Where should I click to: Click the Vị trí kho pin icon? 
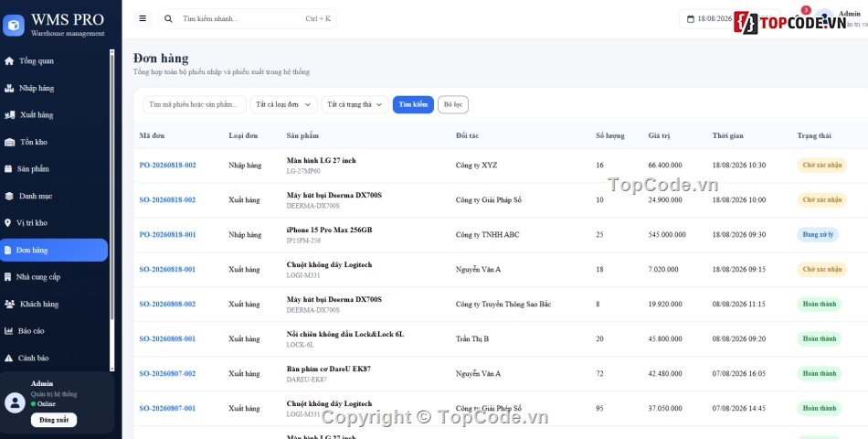7,223
